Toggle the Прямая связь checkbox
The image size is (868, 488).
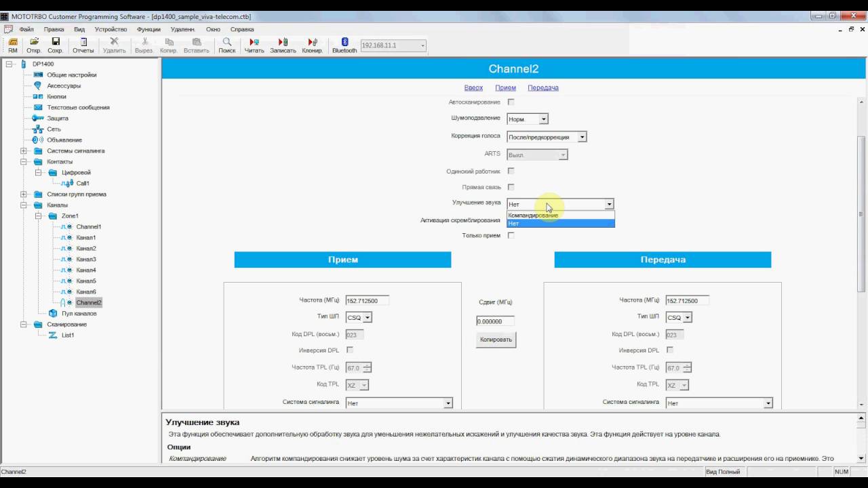pos(511,186)
